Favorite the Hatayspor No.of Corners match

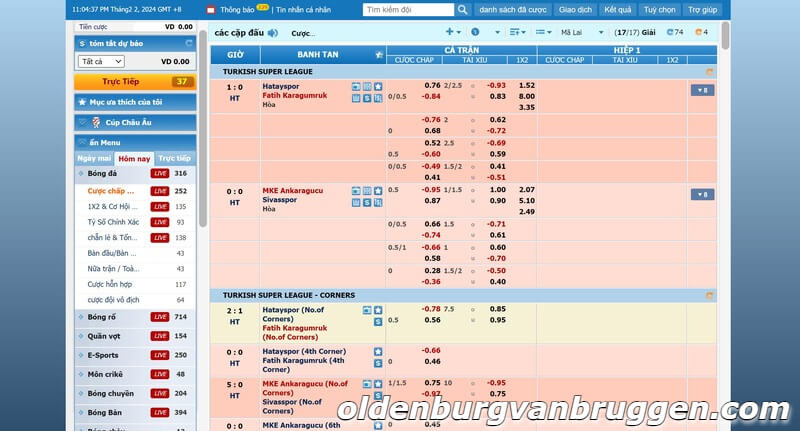[x=378, y=310]
